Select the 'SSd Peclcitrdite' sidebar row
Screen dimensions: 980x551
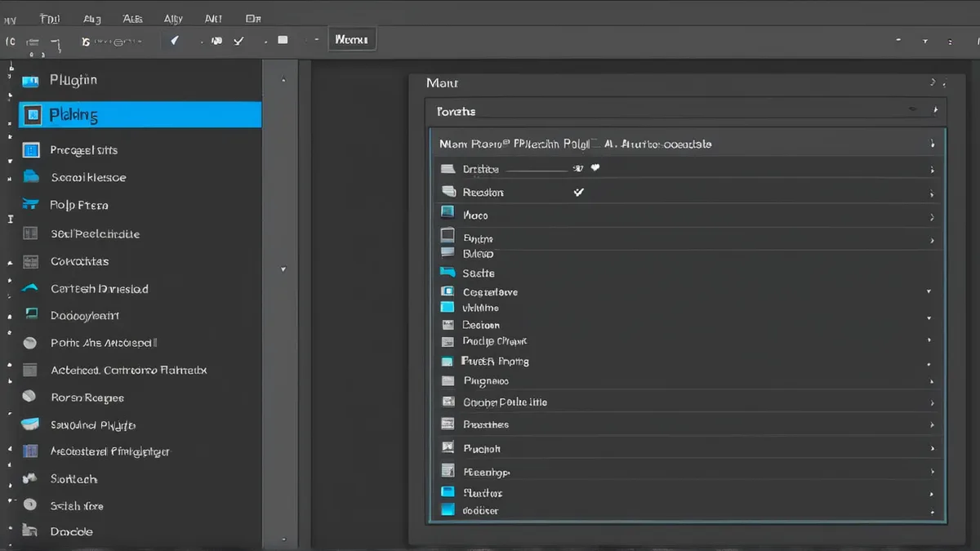[x=140, y=233]
